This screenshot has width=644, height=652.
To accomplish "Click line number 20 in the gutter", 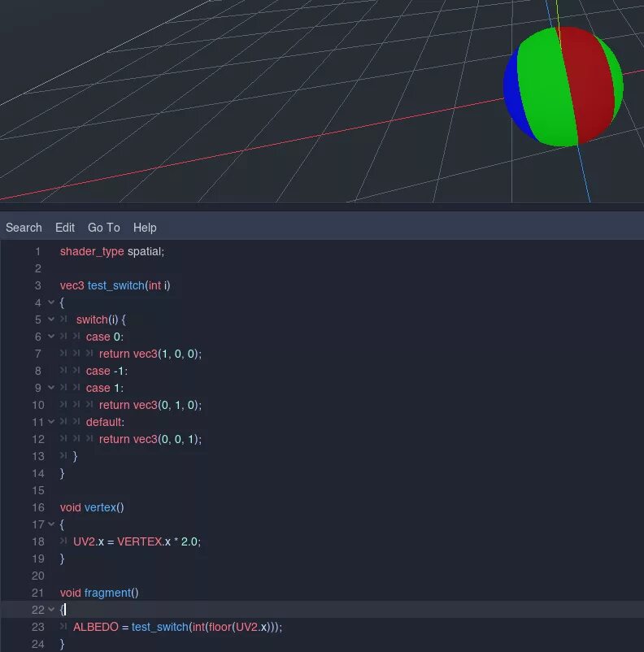I will pyautogui.click(x=38, y=576).
